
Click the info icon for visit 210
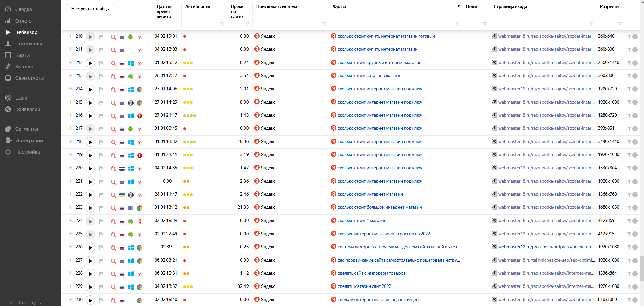[635, 37]
